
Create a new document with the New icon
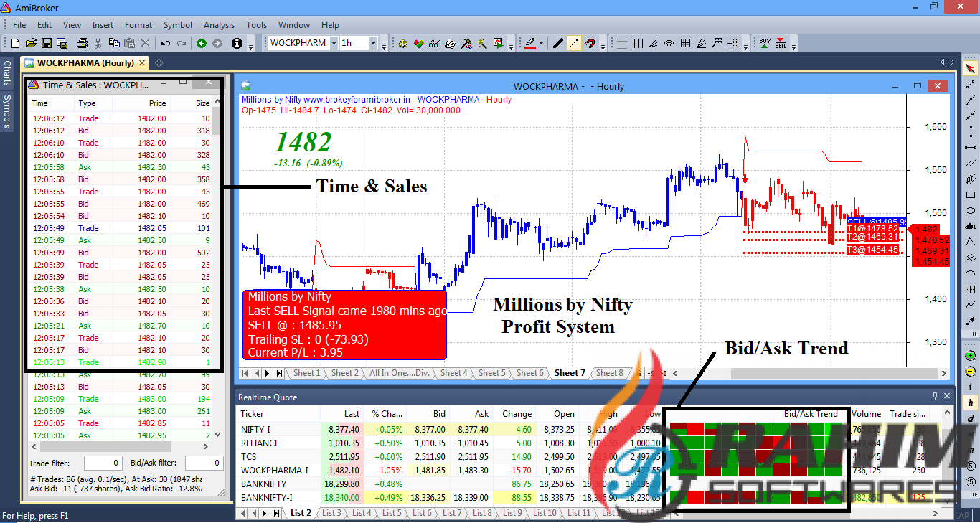(14, 43)
